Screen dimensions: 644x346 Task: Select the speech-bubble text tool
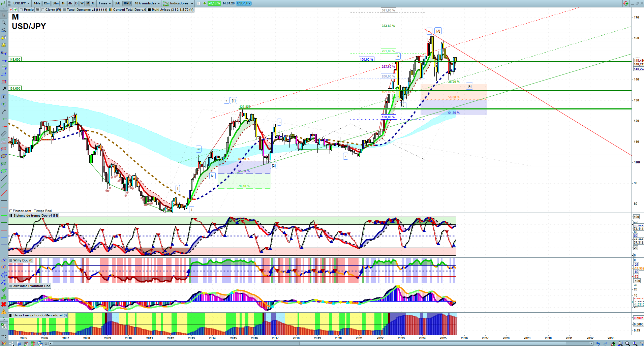click(x=4, y=104)
